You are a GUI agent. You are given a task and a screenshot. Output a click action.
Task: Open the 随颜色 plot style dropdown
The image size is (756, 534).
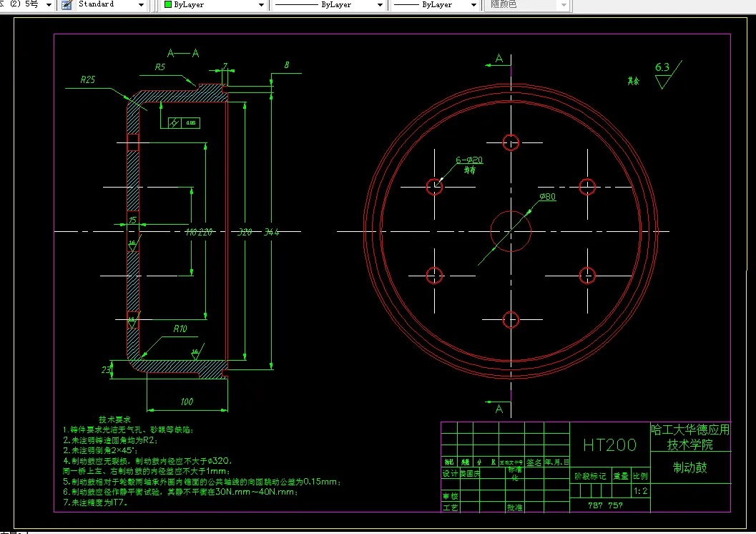pos(564,5)
